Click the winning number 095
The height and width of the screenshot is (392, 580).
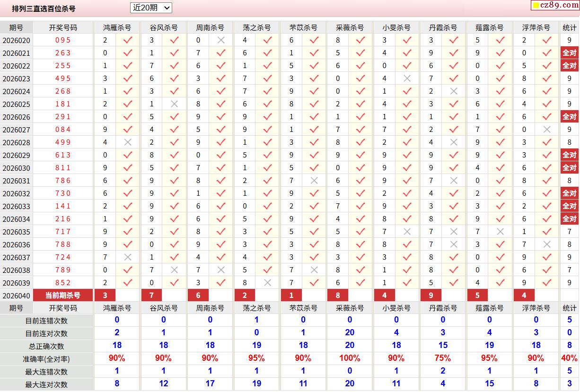tap(63, 40)
